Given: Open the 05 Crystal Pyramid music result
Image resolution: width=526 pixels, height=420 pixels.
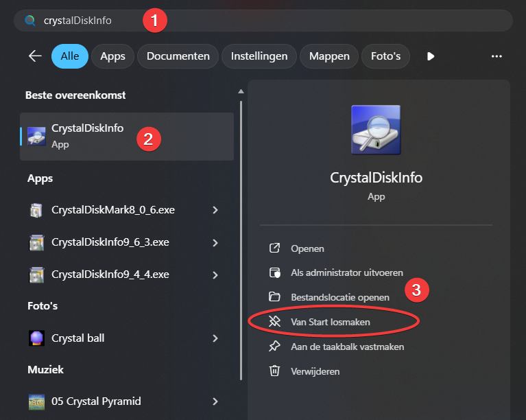Looking at the screenshot, I should 96,401.
